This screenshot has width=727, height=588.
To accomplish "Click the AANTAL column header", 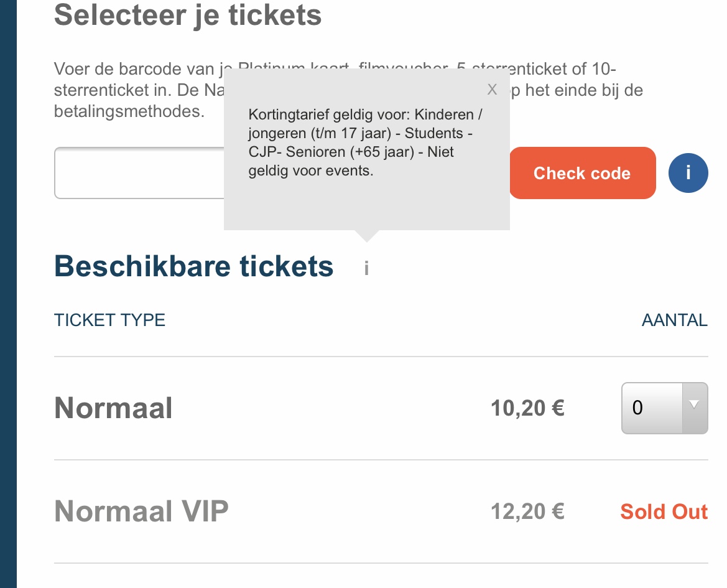I will coord(675,320).
